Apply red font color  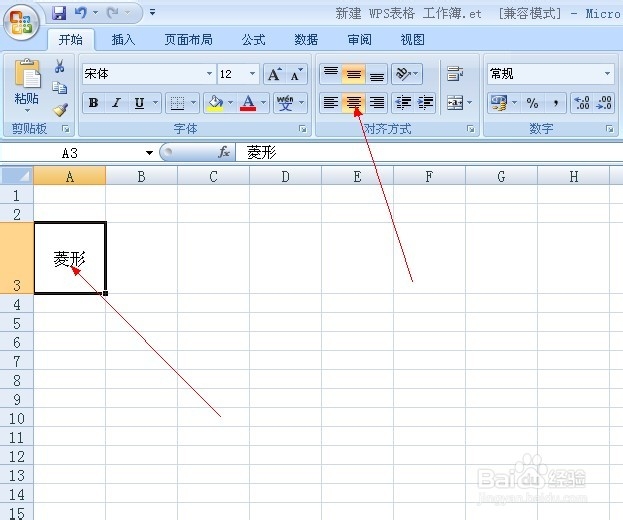(x=248, y=103)
